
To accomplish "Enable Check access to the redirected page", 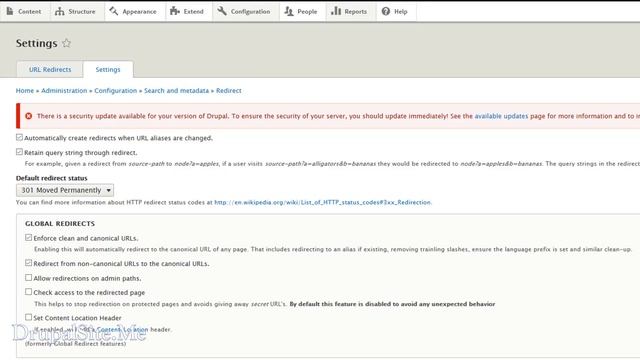I will pos(28,292).
